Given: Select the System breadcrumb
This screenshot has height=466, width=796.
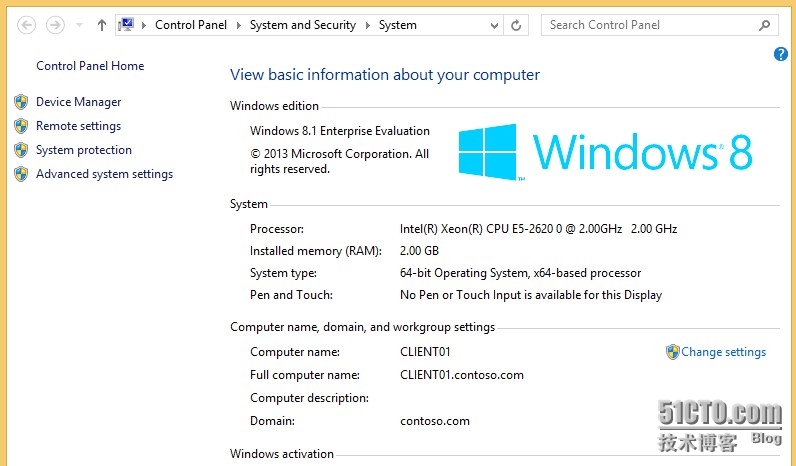Looking at the screenshot, I should tap(397, 25).
